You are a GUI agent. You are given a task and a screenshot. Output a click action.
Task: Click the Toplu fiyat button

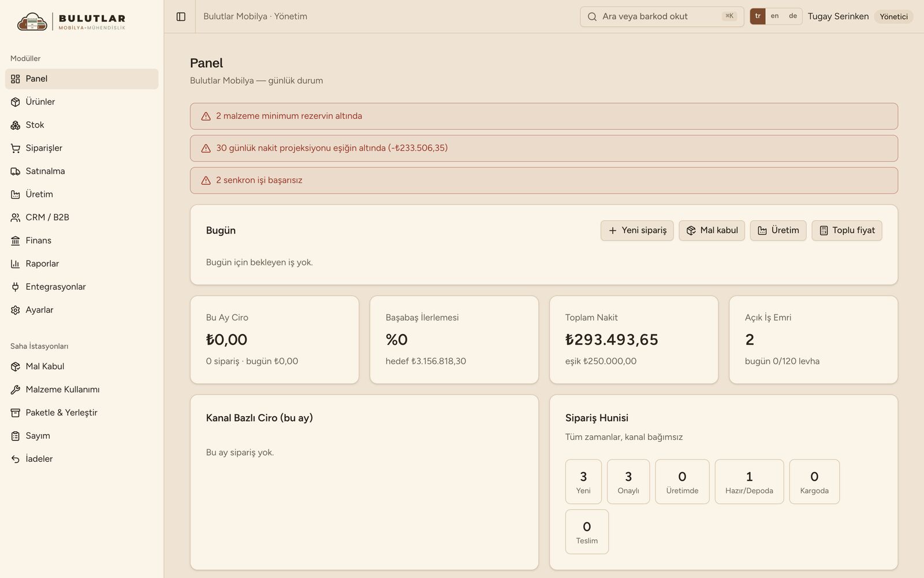[847, 231]
